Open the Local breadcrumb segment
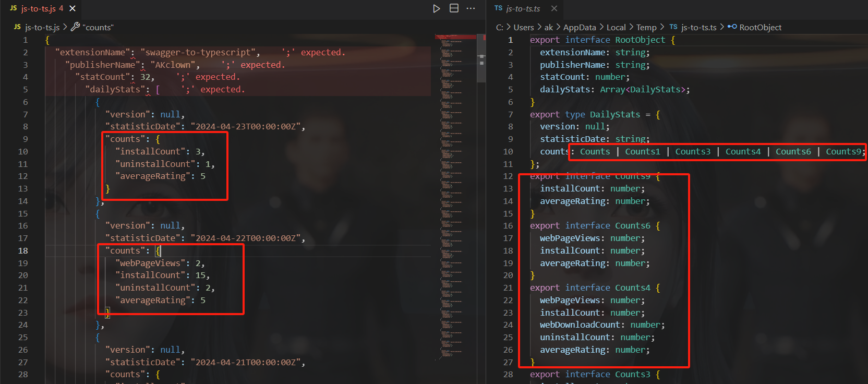 click(616, 27)
